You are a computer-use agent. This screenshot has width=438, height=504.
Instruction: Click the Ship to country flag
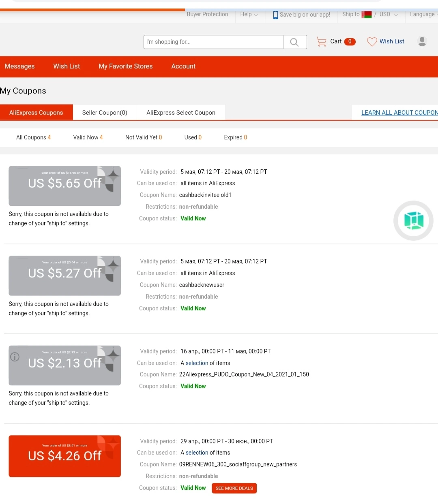tap(367, 15)
